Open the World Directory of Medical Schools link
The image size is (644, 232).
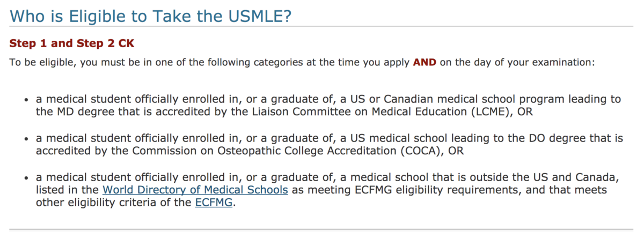point(195,190)
